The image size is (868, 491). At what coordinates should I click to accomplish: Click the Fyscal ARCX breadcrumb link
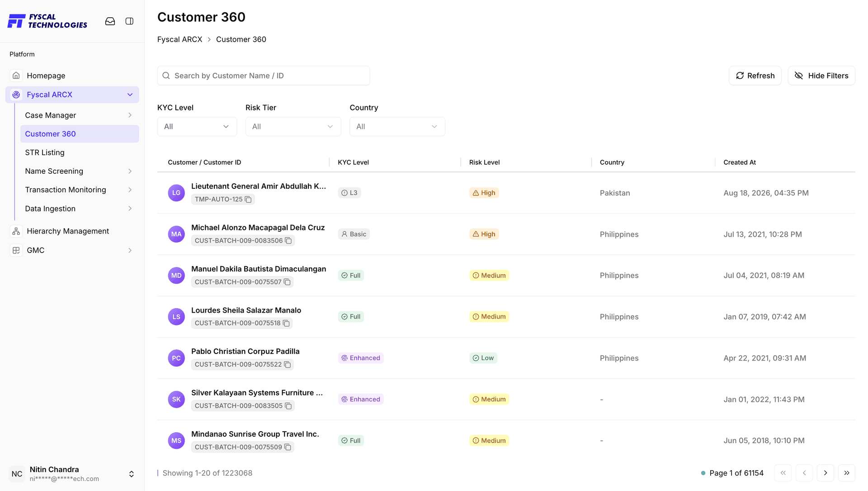tap(179, 39)
